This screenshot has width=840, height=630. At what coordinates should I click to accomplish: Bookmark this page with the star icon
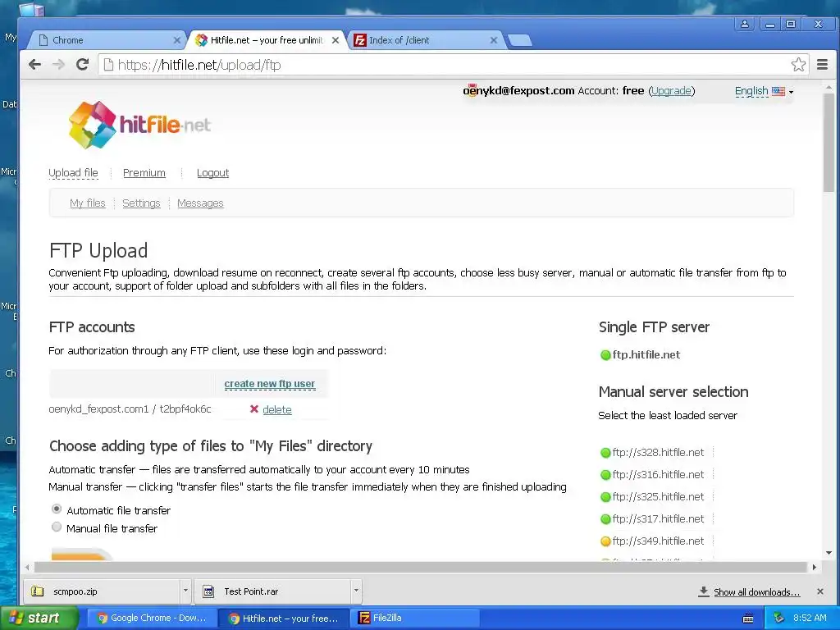[798, 65]
